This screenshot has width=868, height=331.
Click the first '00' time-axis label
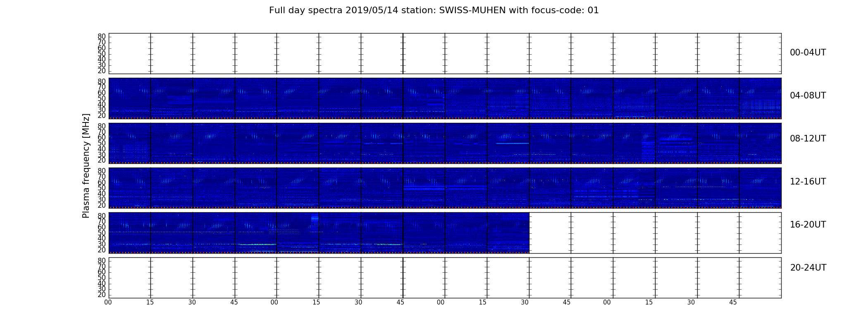[x=108, y=302]
